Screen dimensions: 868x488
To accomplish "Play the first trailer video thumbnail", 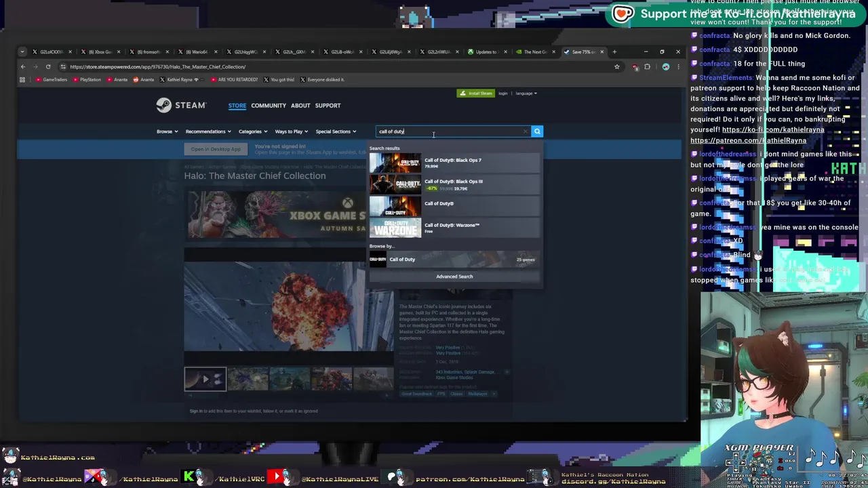I will (205, 379).
